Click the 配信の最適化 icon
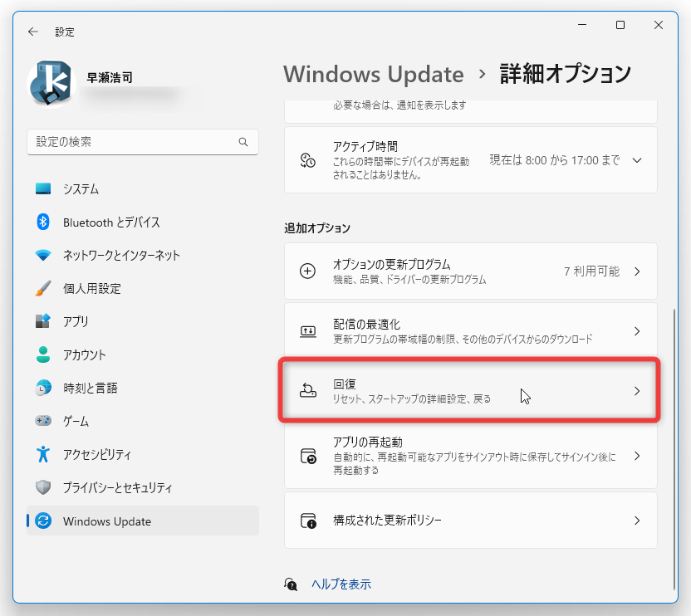The height and width of the screenshot is (616, 691). [307, 331]
